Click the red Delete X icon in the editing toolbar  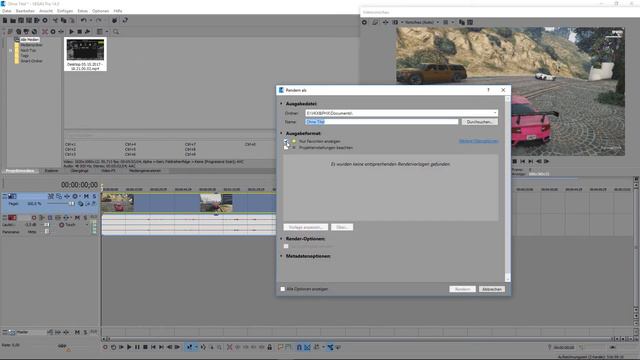click(x=229, y=347)
